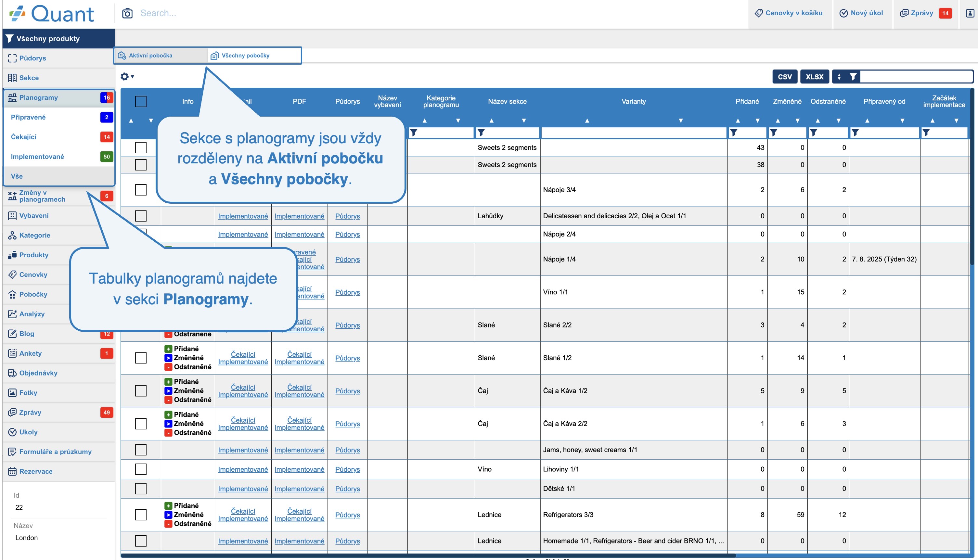Click the Pobočky sidebar icon
The image size is (978, 560).
coord(12,294)
